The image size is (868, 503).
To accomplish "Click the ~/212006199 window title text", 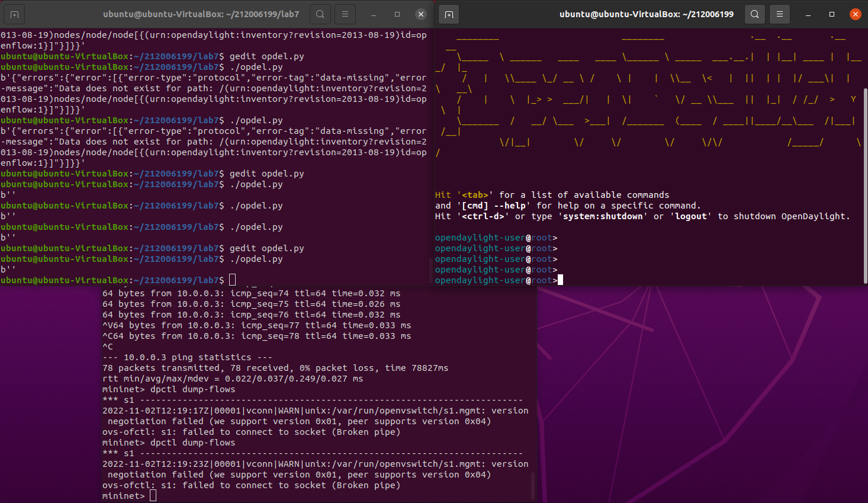I will pos(646,14).
